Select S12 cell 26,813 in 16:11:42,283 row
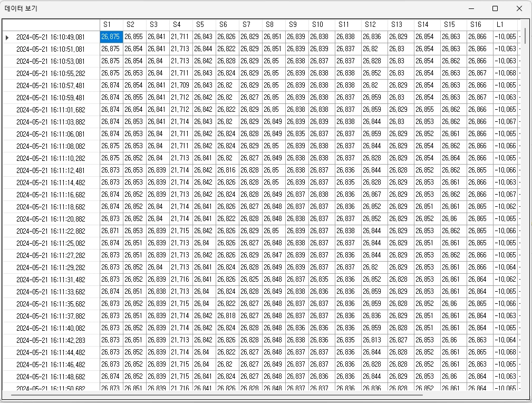This screenshot has width=532, height=403. 374,340
